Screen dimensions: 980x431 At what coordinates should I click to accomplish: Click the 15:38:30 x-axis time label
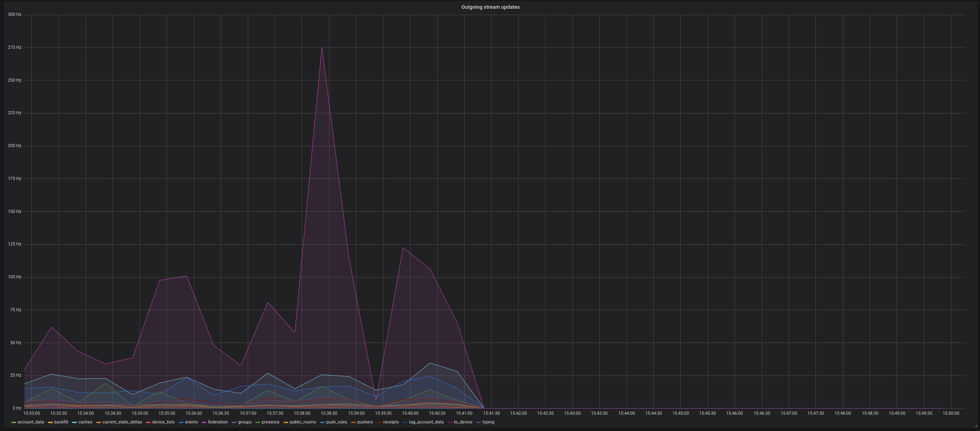click(329, 414)
